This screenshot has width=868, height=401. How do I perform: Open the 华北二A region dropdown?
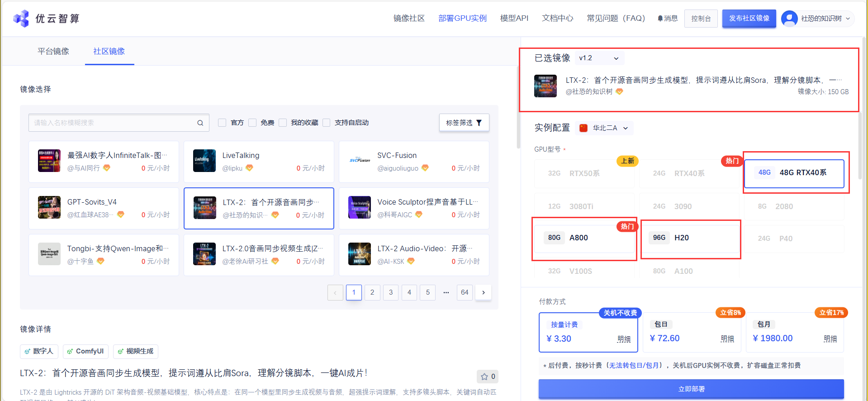[604, 128]
